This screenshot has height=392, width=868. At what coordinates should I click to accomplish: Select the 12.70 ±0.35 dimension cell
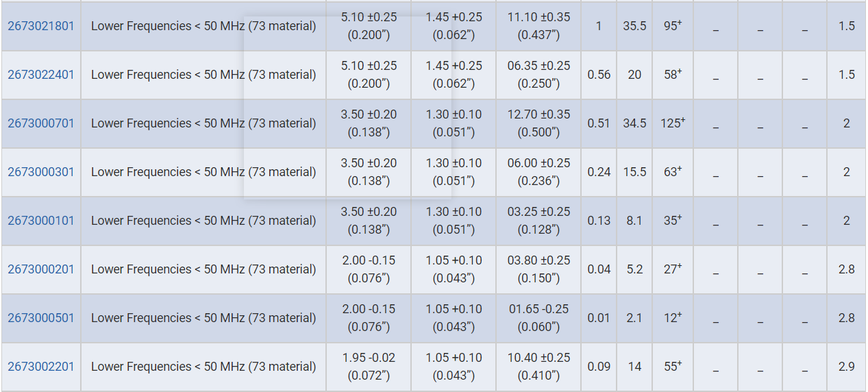point(538,123)
